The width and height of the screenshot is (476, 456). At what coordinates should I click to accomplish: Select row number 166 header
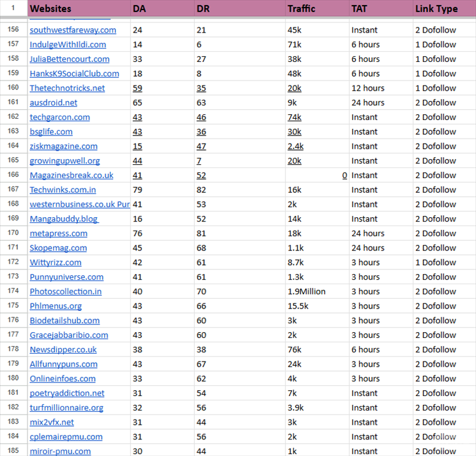click(13, 175)
